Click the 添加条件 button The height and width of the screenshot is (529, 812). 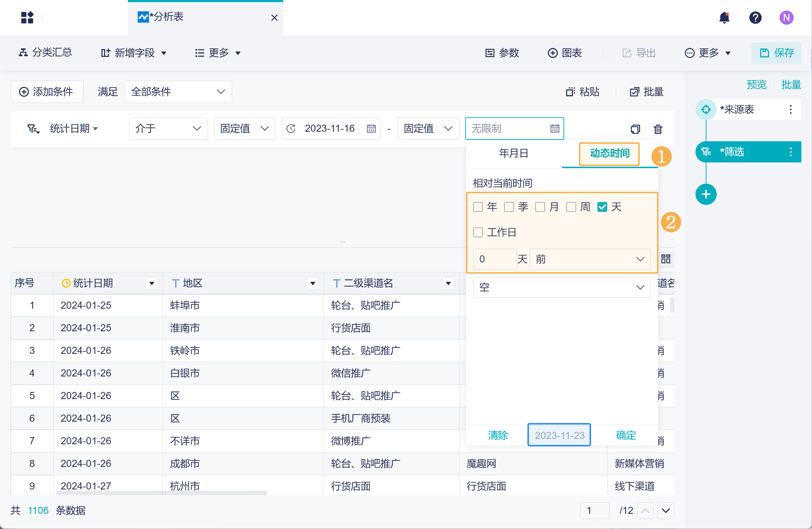point(47,92)
